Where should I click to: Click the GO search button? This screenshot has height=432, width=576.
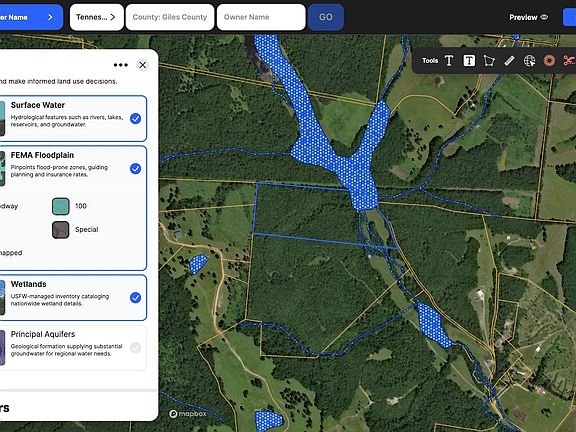click(x=326, y=17)
